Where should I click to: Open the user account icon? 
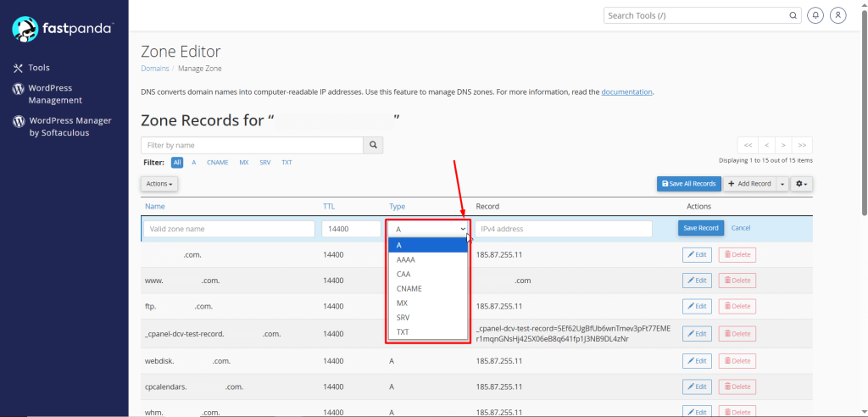point(838,15)
